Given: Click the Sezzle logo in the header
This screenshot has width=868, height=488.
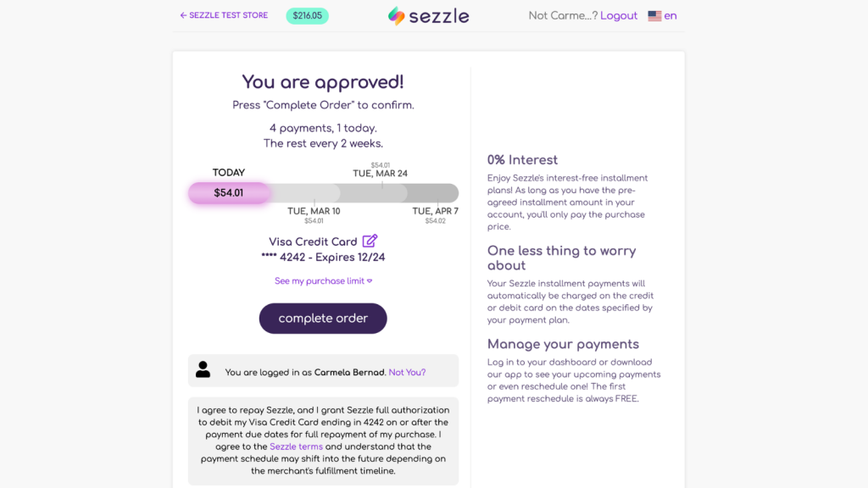Looking at the screenshot, I should click(x=428, y=15).
